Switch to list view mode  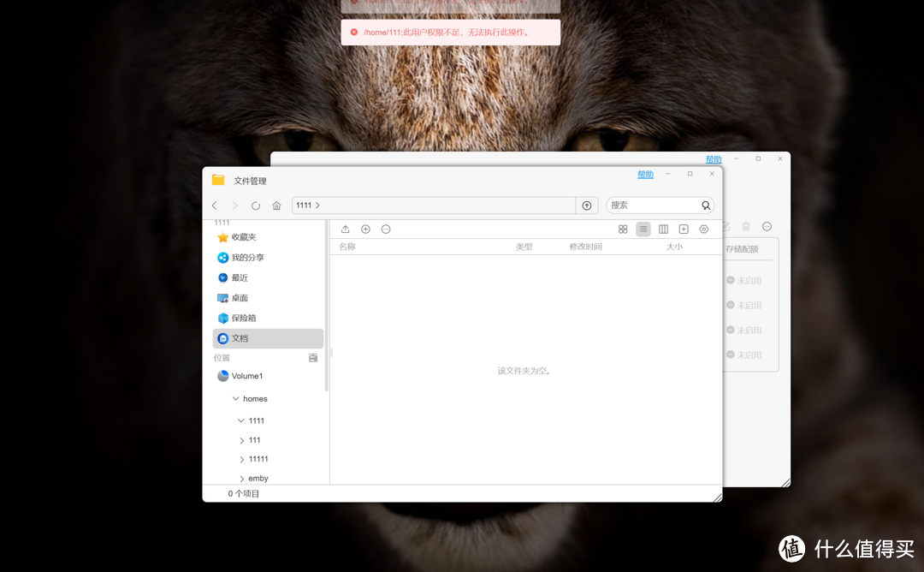(x=643, y=229)
